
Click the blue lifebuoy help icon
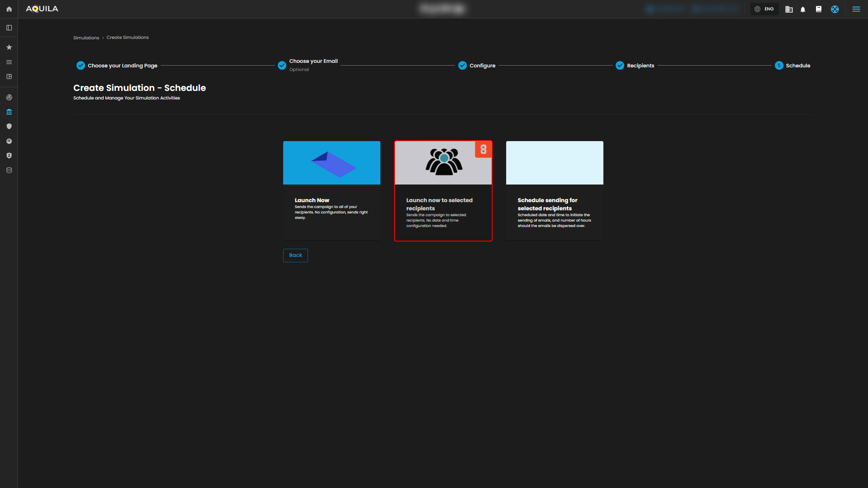coord(835,9)
